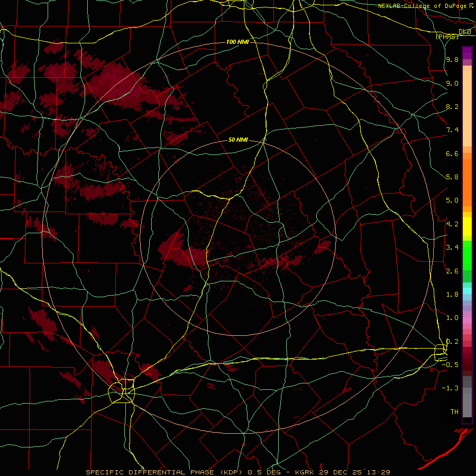
Task: Click the 1.8 value on the color scale
Action: [452, 295]
